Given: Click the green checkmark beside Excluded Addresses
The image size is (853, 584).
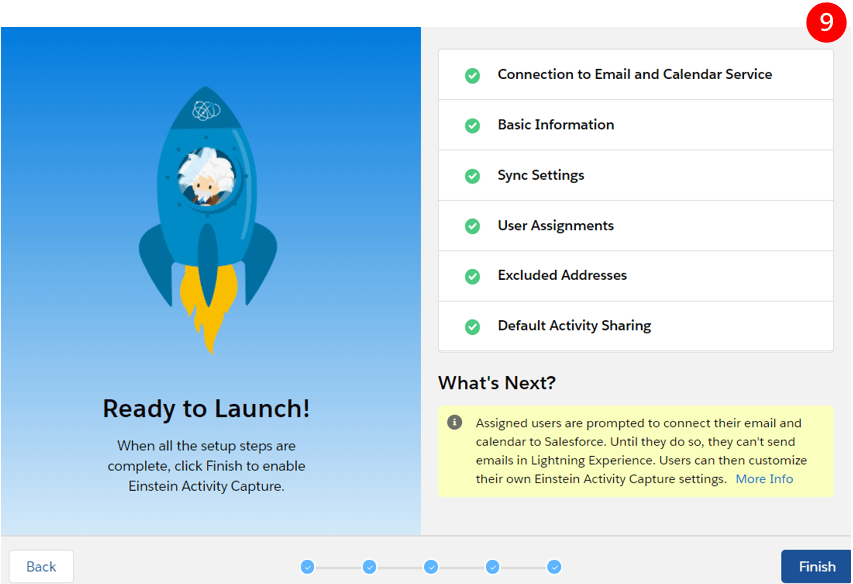Looking at the screenshot, I should [x=472, y=276].
